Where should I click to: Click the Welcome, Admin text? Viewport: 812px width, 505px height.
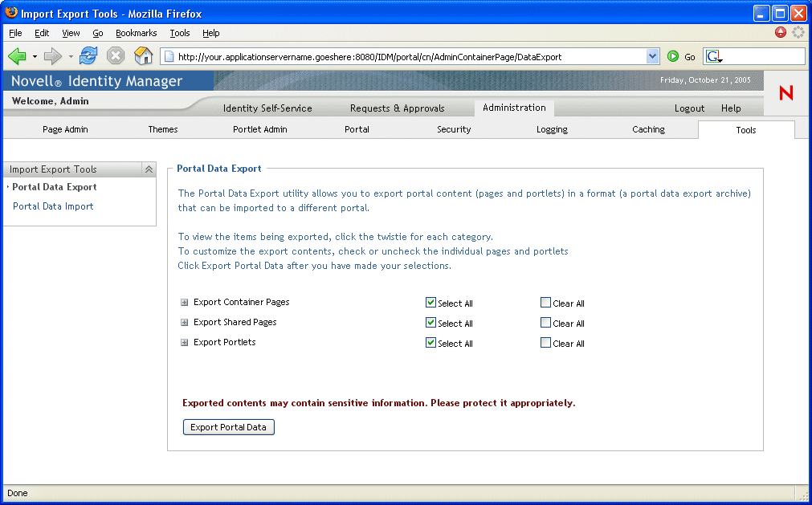click(x=51, y=101)
